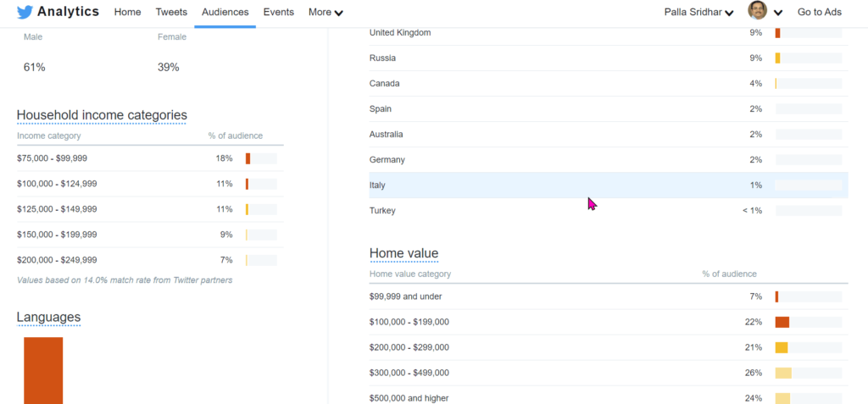Image resolution: width=868 pixels, height=404 pixels.
Task: Click the $100,000 - $199,000 home value bar
Action: point(808,322)
